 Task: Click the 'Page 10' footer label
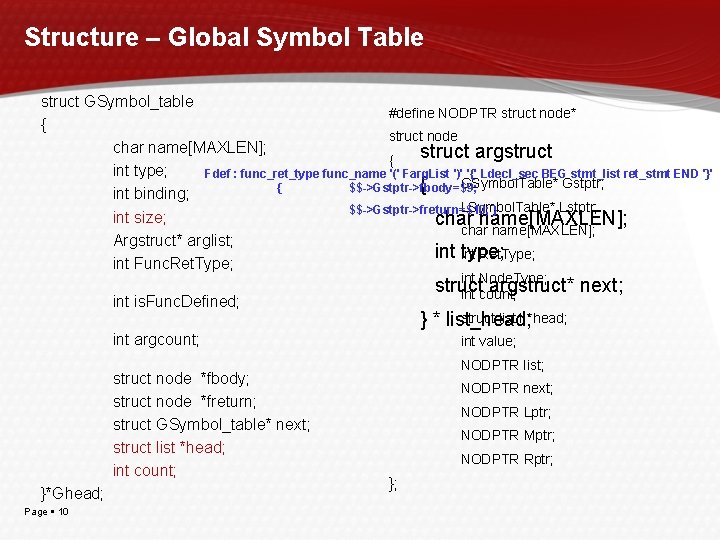click(x=46, y=512)
